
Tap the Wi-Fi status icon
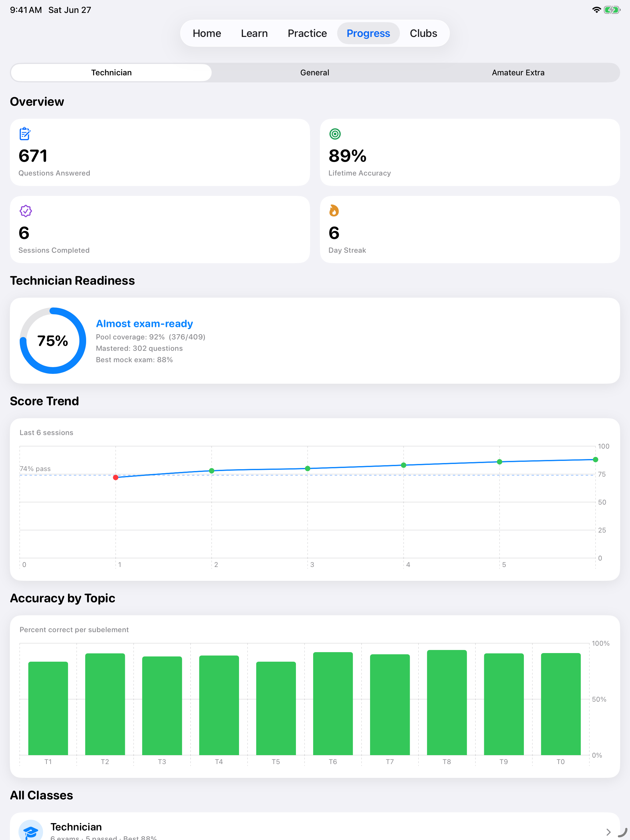596,10
